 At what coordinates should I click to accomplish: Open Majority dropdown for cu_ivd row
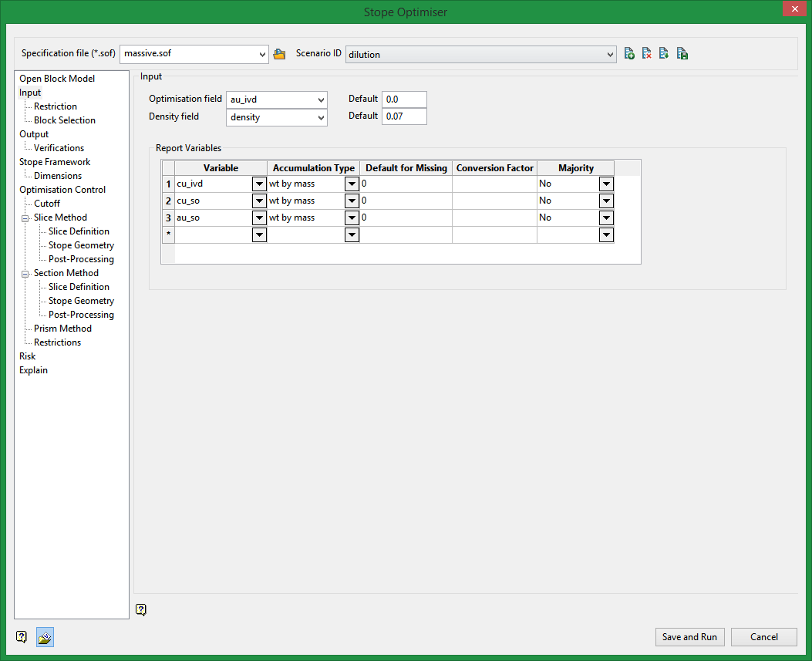pyautogui.click(x=606, y=184)
